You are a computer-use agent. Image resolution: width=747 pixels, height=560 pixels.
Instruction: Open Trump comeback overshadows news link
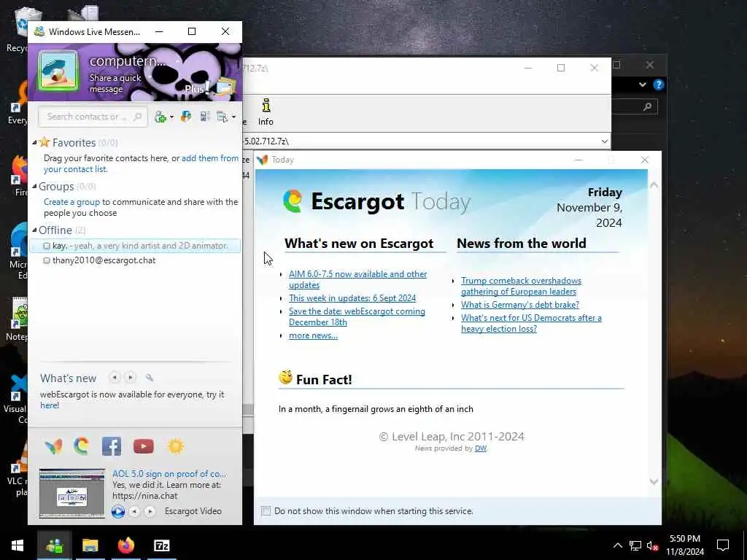[521, 286]
